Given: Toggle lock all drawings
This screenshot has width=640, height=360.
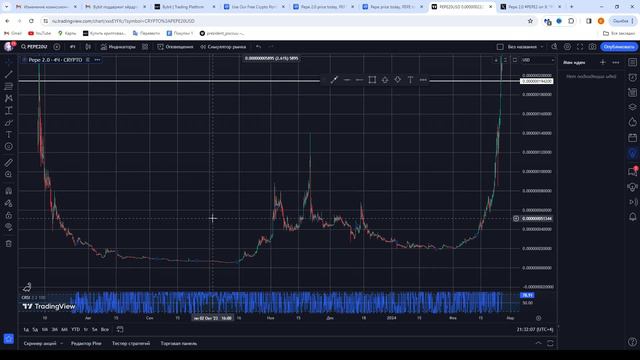Looking at the screenshot, I should (9, 215).
